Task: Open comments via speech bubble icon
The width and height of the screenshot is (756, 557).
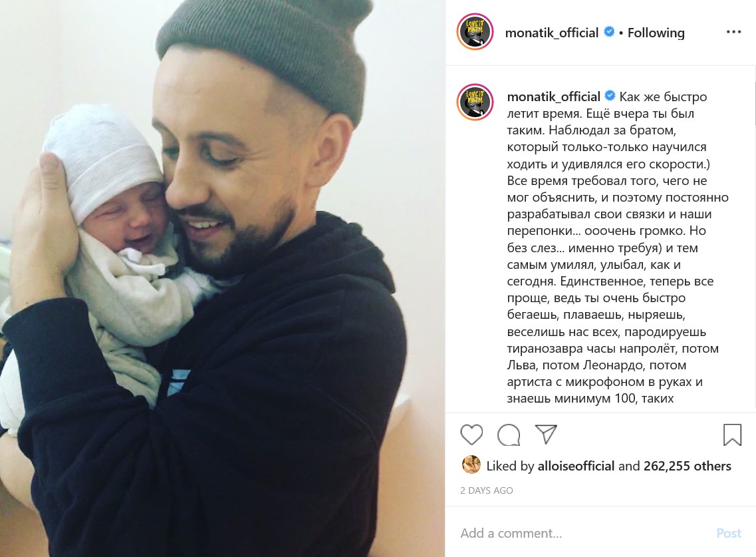Action: tap(509, 435)
